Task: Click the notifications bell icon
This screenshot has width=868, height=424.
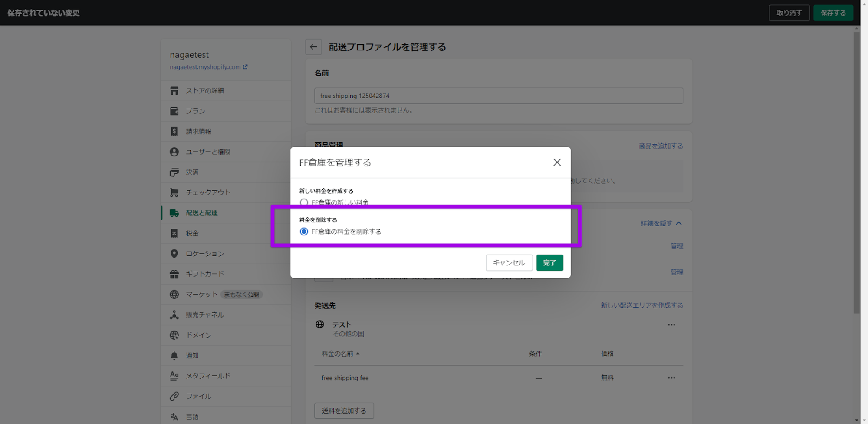Action: [x=174, y=355]
